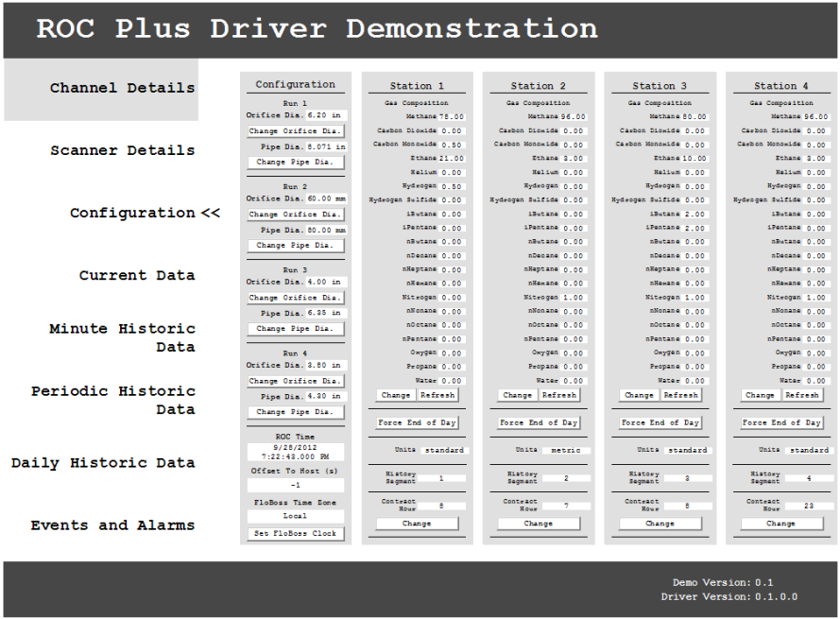Click Station 3 Ethane value 10.00

(694, 159)
